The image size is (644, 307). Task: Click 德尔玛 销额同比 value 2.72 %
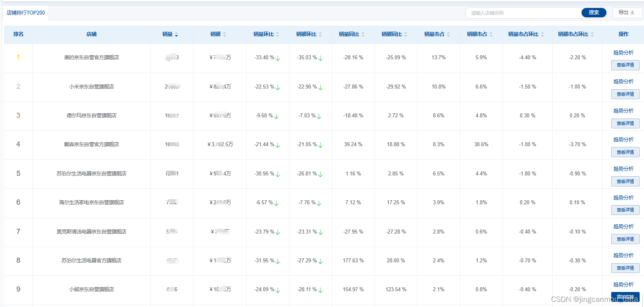click(x=396, y=116)
